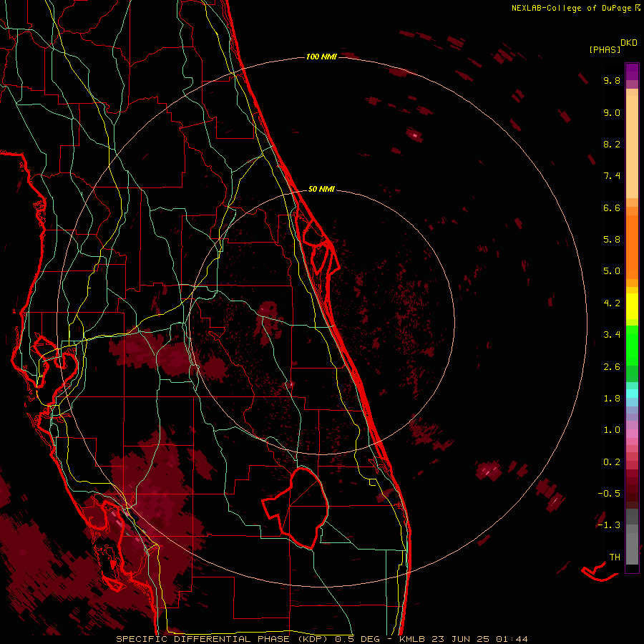Click the 9.0 color scale label
The width and height of the screenshot is (644, 644).
[612, 112]
